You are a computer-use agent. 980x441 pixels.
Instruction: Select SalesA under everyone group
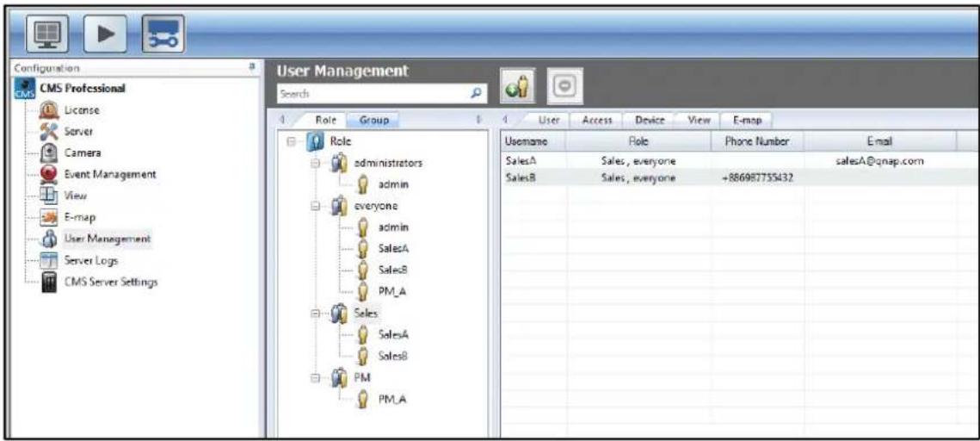pyautogui.click(x=392, y=249)
